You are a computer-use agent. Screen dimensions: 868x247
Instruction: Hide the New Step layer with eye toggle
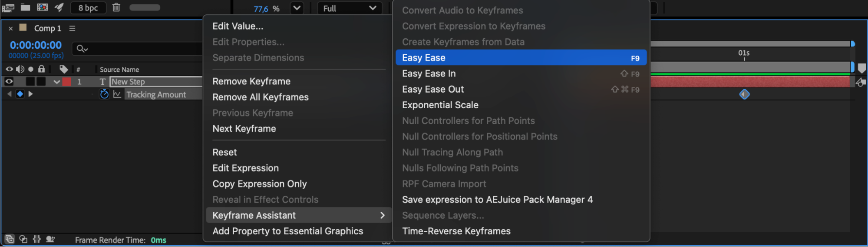(x=9, y=81)
